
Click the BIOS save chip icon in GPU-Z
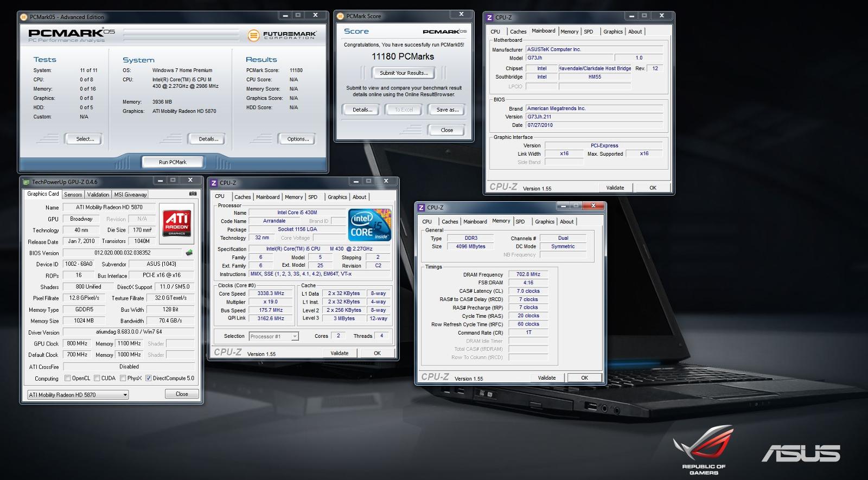(189, 252)
